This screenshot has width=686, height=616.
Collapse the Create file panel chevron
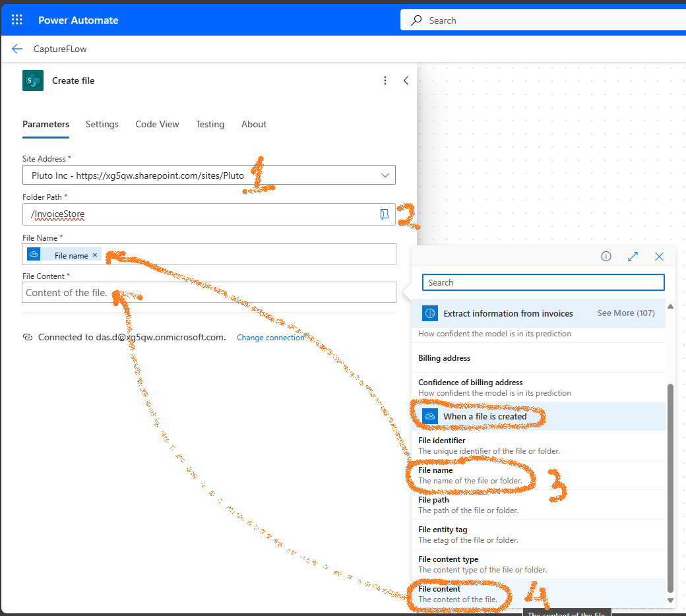click(406, 80)
